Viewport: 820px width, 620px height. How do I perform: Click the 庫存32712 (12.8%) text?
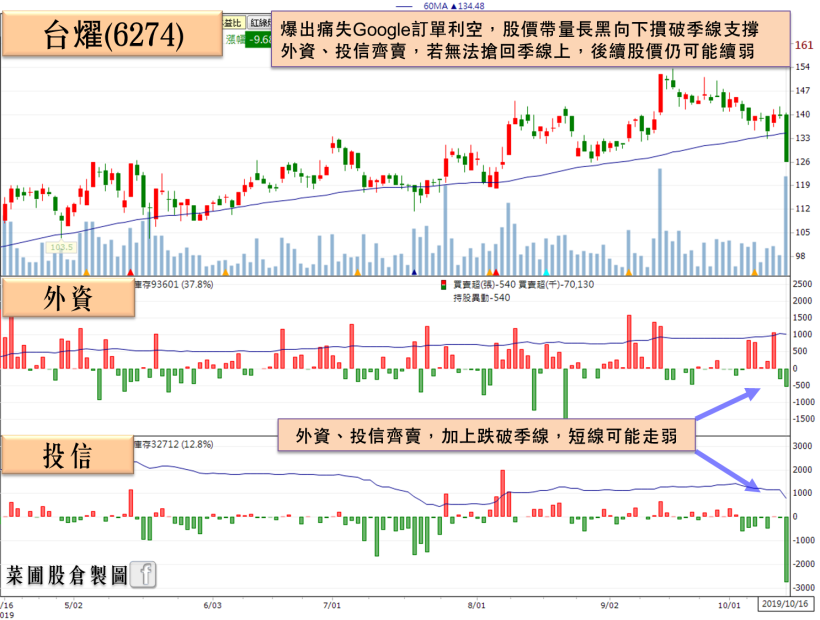pos(174,444)
